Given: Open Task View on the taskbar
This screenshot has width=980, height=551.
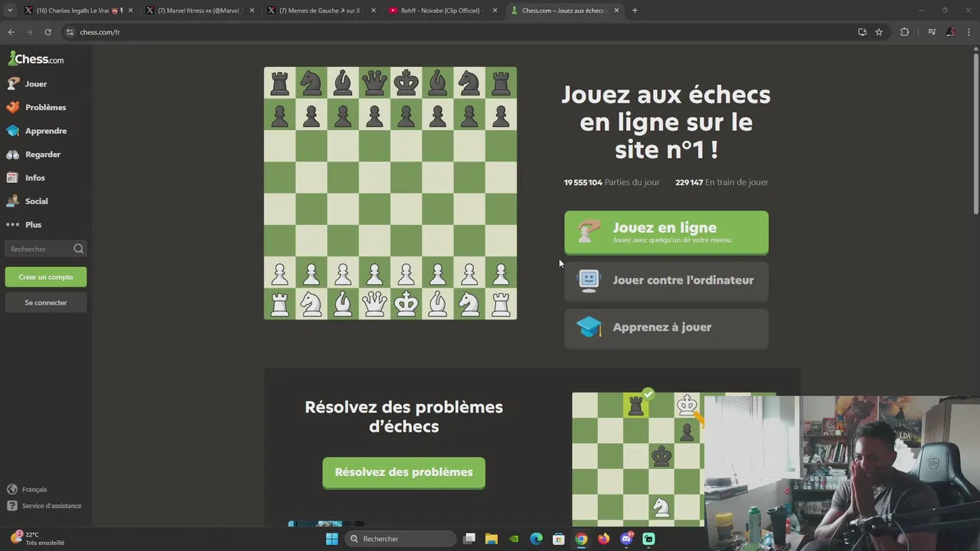Looking at the screenshot, I should point(469,539).
